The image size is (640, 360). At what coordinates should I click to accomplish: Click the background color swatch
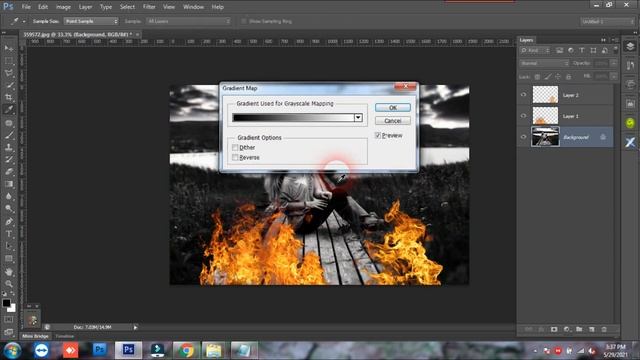[12, 308]
